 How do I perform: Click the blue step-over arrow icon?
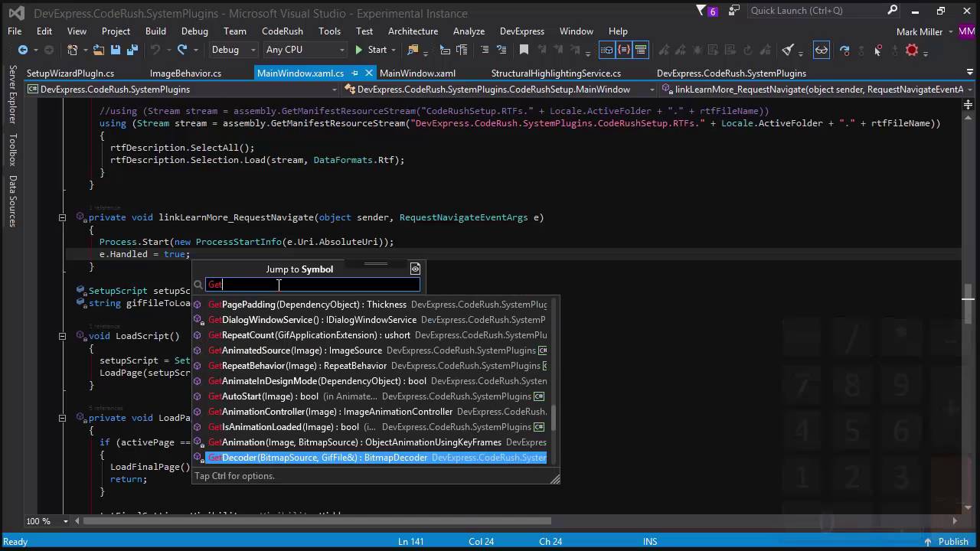tap(844, 50)
